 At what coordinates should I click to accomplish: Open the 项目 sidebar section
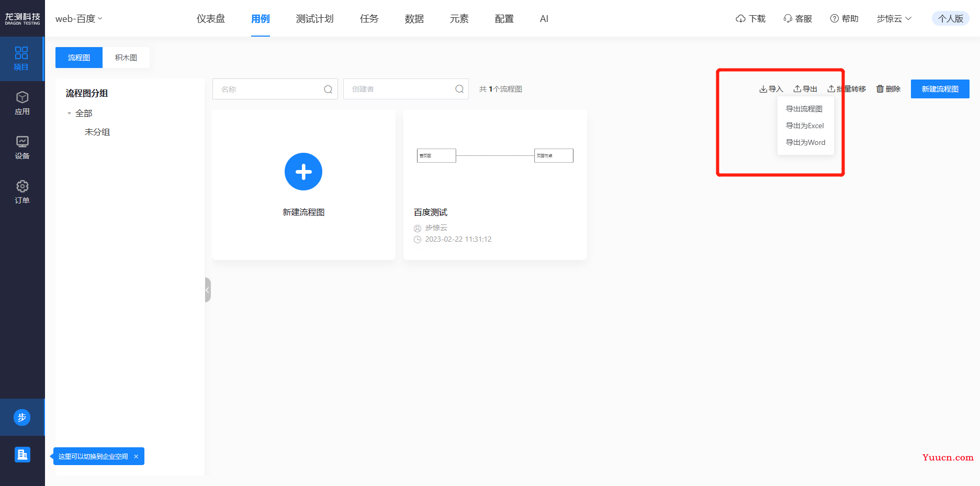[21, 59]
